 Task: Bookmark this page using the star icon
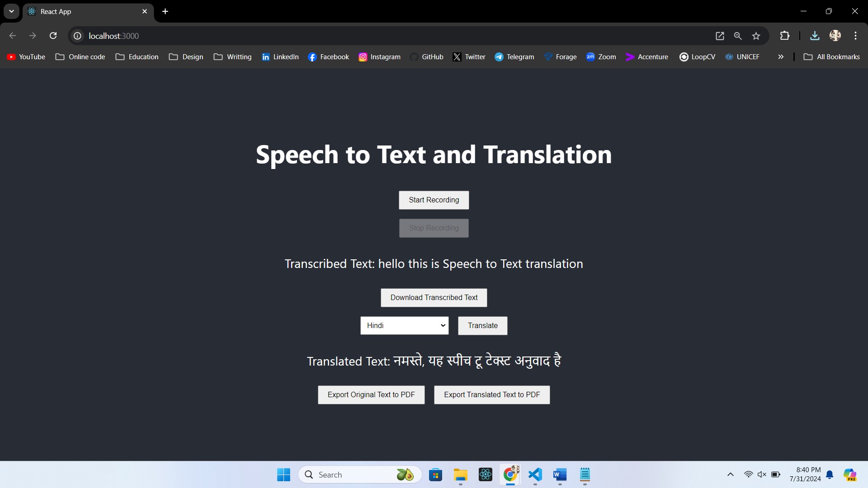[756, 36]
